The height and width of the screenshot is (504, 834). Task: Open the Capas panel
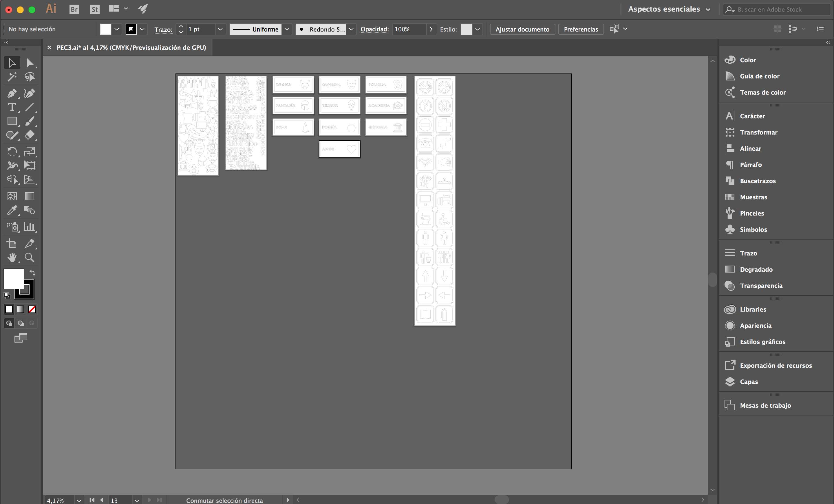[749, 382]
